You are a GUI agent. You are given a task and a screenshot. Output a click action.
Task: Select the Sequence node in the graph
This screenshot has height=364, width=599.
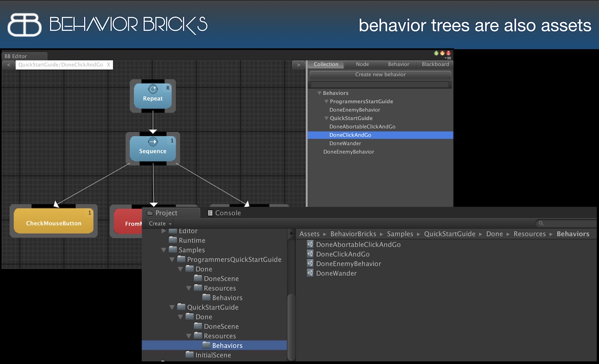tap(153, 148)
